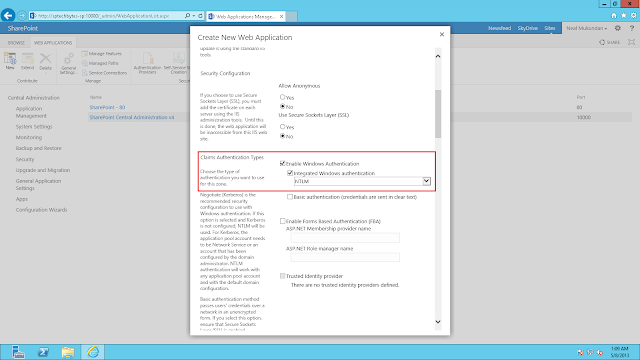Click the address bar search icon

coord(187,16)
